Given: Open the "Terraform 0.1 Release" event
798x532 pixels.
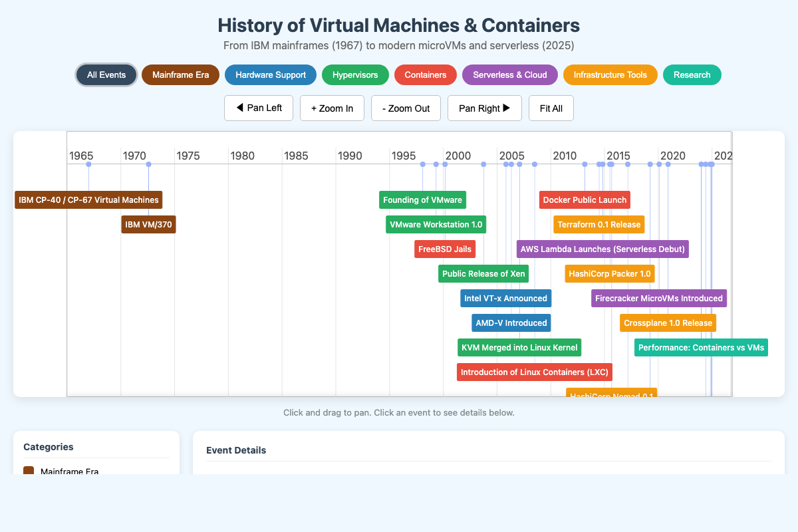Looking at the screenshot, I should (x=598, y=224).
